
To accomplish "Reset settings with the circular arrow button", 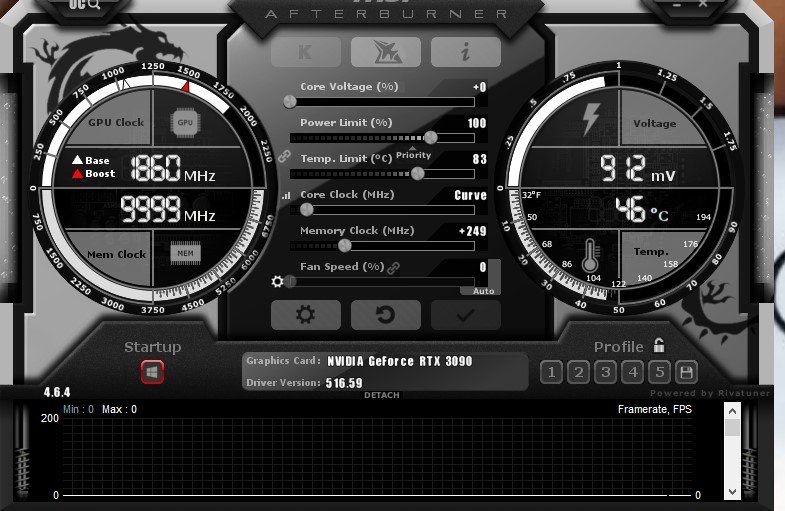I will pos(385,315).
